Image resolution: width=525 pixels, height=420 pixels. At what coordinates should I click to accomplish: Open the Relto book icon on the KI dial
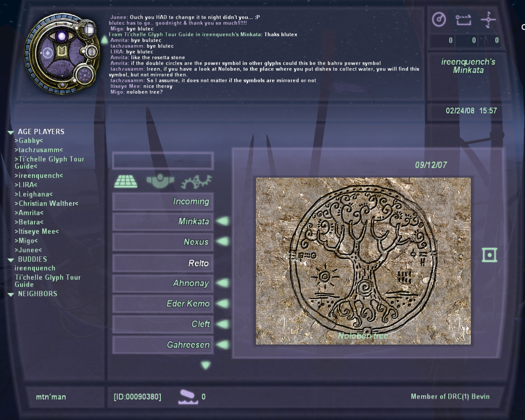pyautogui.click(x=62, y=52)
